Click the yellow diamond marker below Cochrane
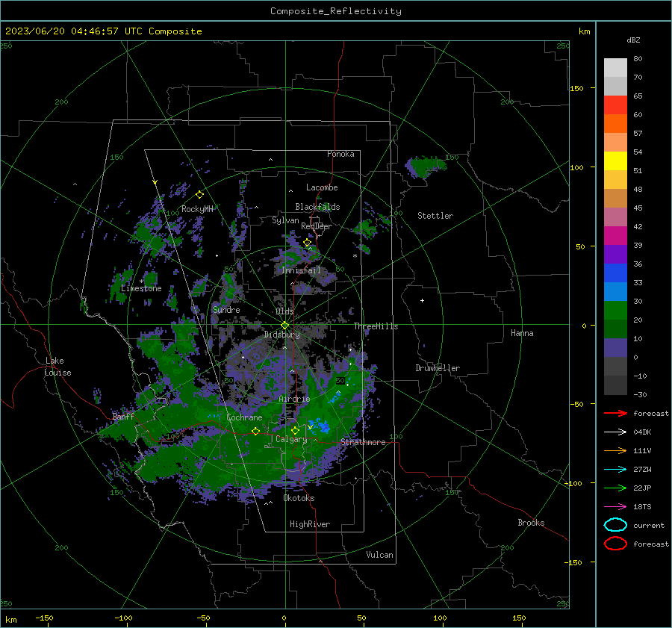 255,432
